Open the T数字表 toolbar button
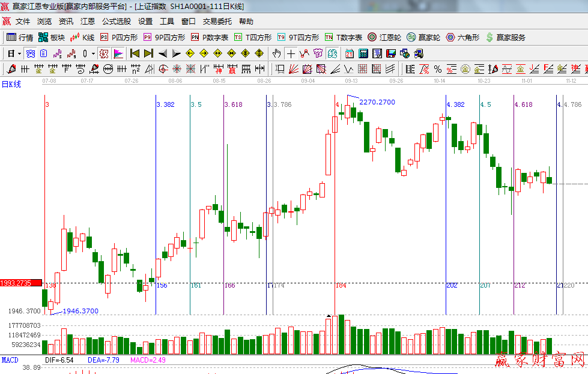This screenshot has width=588, height=374. coord(344,37)
